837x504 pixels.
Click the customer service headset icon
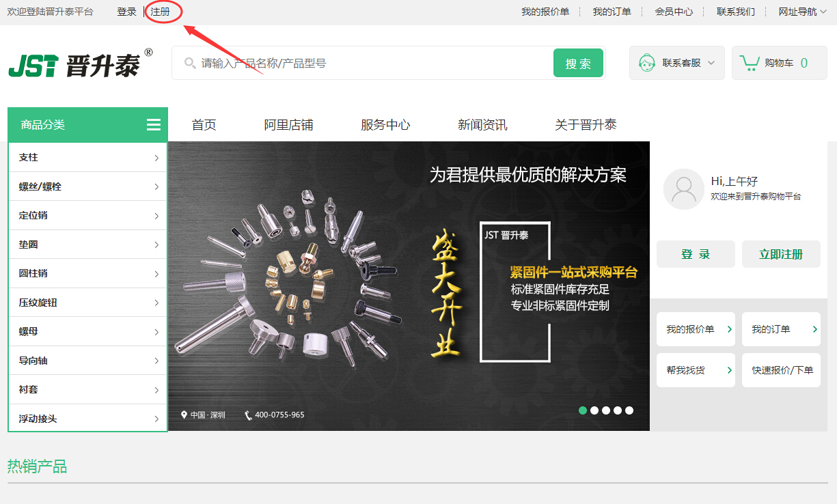(646, 63)
